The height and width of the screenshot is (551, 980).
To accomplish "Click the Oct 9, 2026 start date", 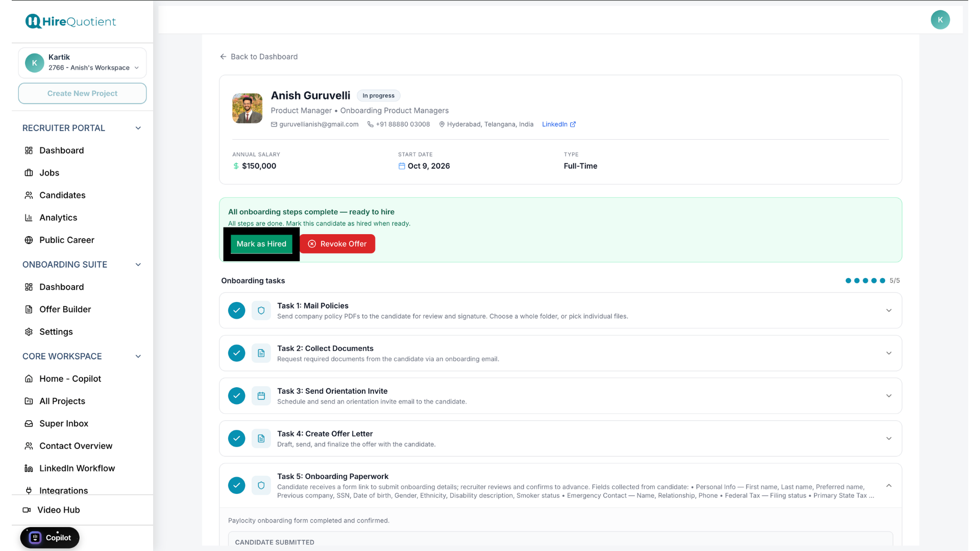I will (429, 166).
